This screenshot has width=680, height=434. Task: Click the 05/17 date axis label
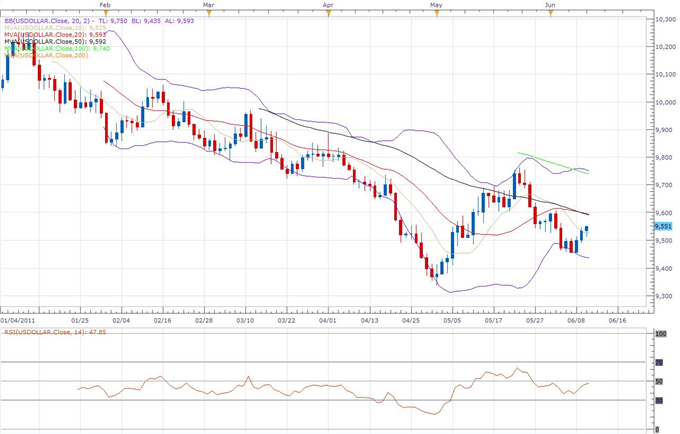[493, 320]
